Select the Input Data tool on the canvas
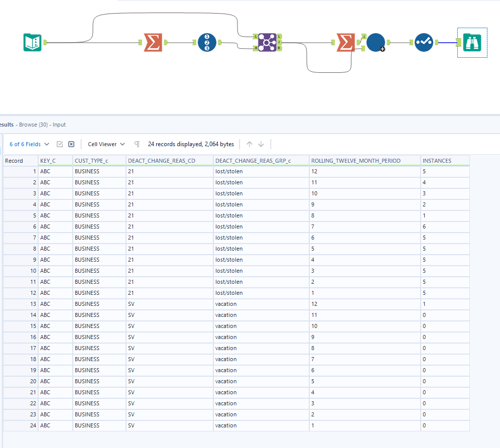 click(x=32, y=42)
